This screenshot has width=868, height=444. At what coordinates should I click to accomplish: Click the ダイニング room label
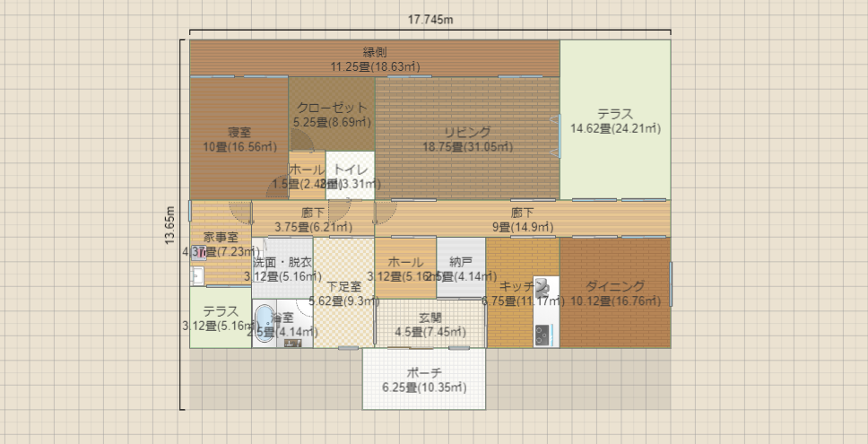(x=615, y=287)
